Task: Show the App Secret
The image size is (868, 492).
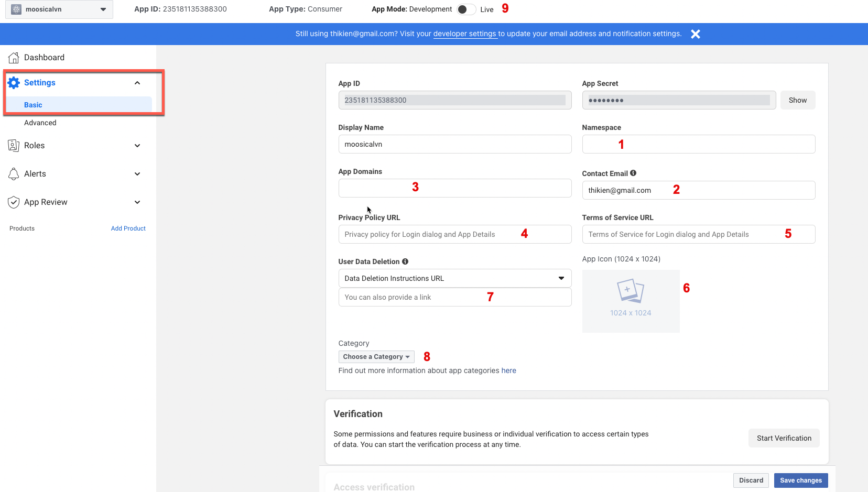Action: (x=798, y=100)
